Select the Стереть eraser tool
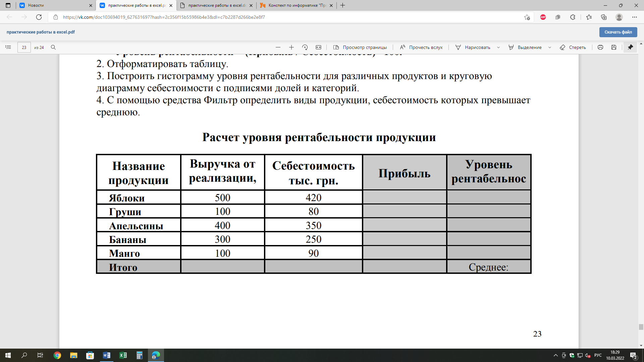 pos(573,47)
